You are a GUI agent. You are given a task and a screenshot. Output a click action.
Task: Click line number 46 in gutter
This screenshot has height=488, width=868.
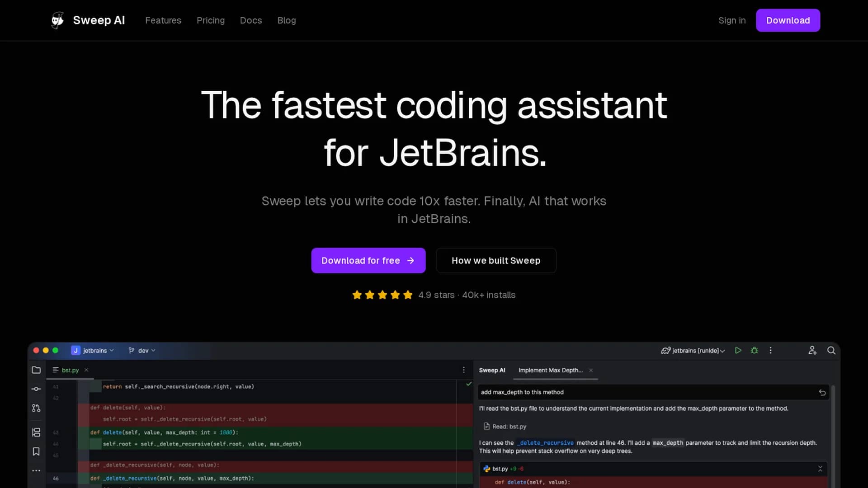(56, 479)
